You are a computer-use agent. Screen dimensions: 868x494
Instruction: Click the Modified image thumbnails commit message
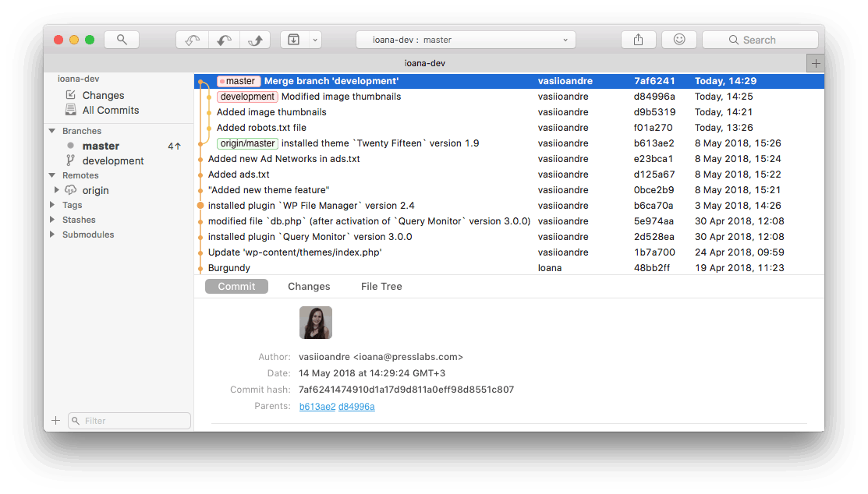pos(341,97)
